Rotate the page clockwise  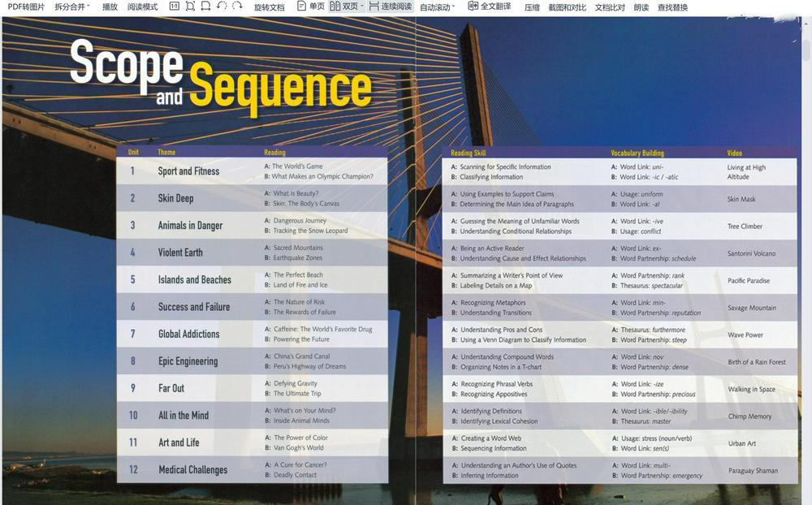237,6
